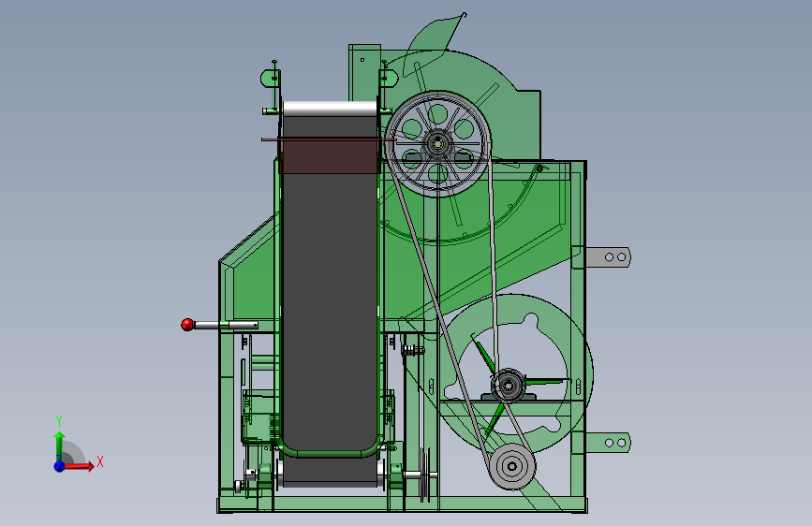812x526 pixels.
Task: Select the silver lever handle shaft
Action: 227,325
